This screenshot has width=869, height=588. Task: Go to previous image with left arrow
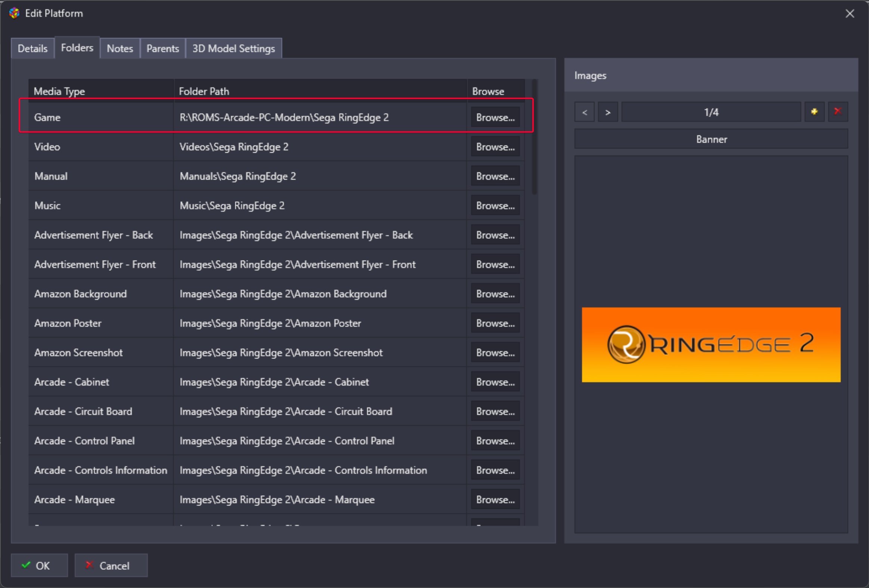(585, 112)
